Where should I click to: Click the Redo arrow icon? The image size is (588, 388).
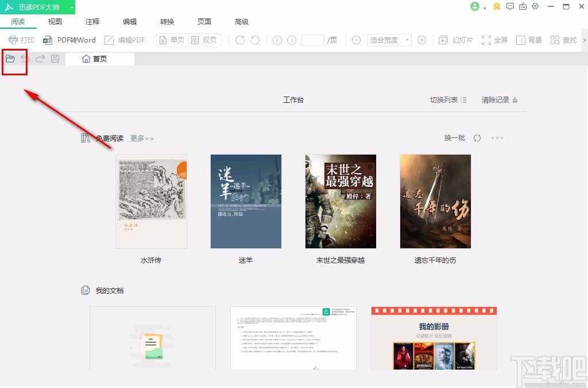tap(39, 58)
